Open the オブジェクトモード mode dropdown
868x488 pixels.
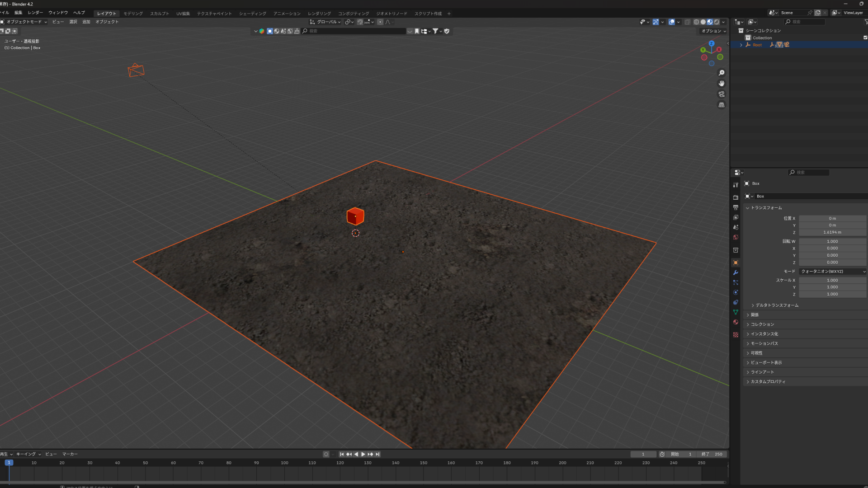pos(24,22)
